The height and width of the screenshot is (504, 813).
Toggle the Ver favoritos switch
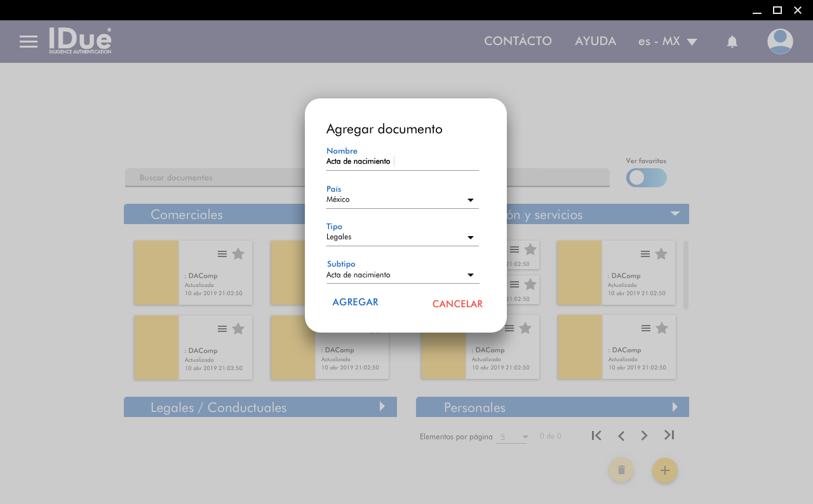tap(646, 178)
